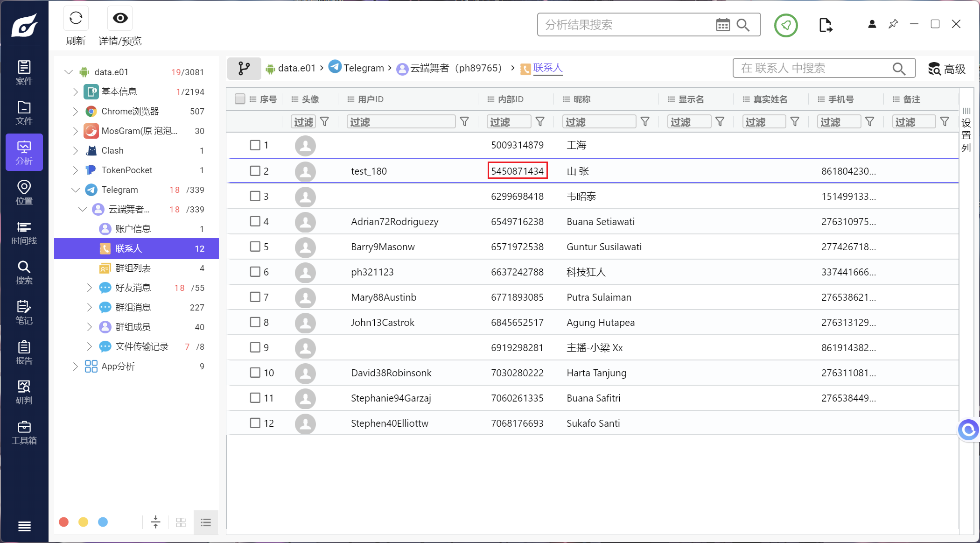Viewport: 980px width, 543px height.
Task: Click the 内部ID column header
Action: [x=511, y=99]
